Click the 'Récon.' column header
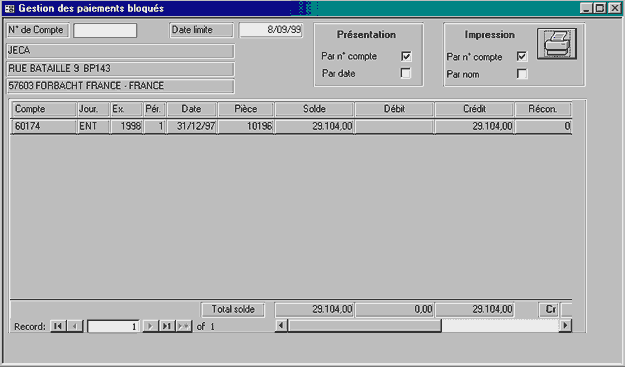This screenshot has height=367, width=625. click(x=543, y=109)
